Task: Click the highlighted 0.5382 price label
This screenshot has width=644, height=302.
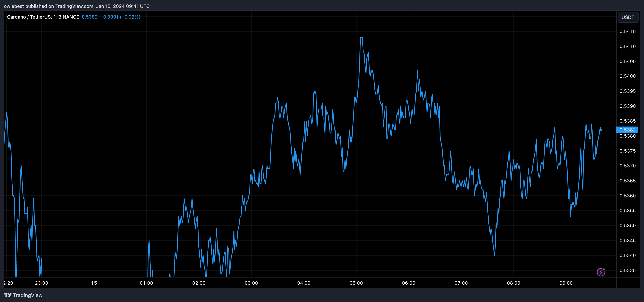Action: tap(627, 130)
